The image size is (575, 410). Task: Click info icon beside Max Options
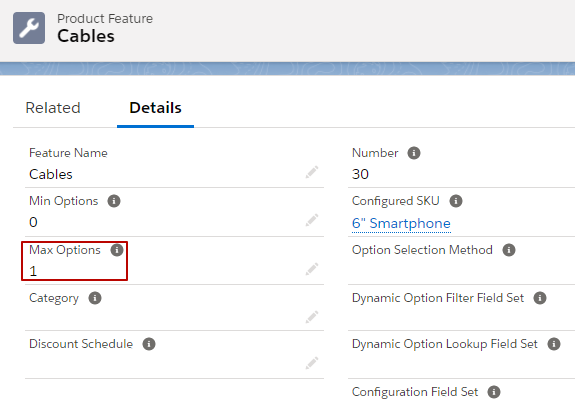point(117,250)
